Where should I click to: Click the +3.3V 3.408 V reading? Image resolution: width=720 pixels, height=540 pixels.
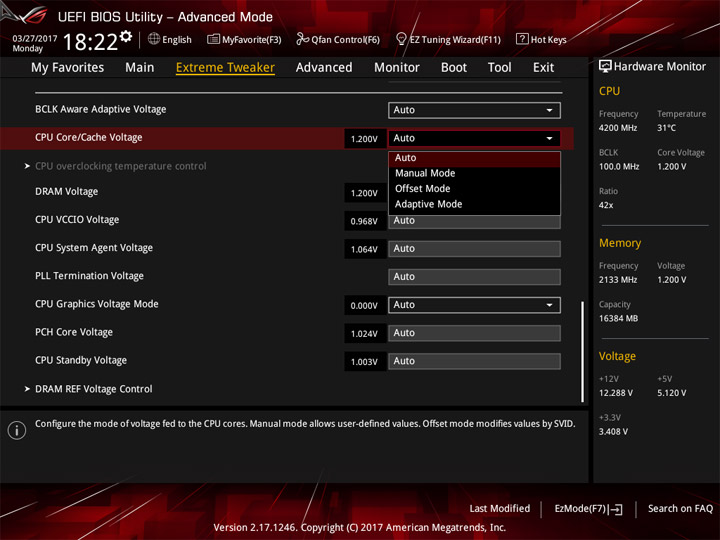(613, 432)
